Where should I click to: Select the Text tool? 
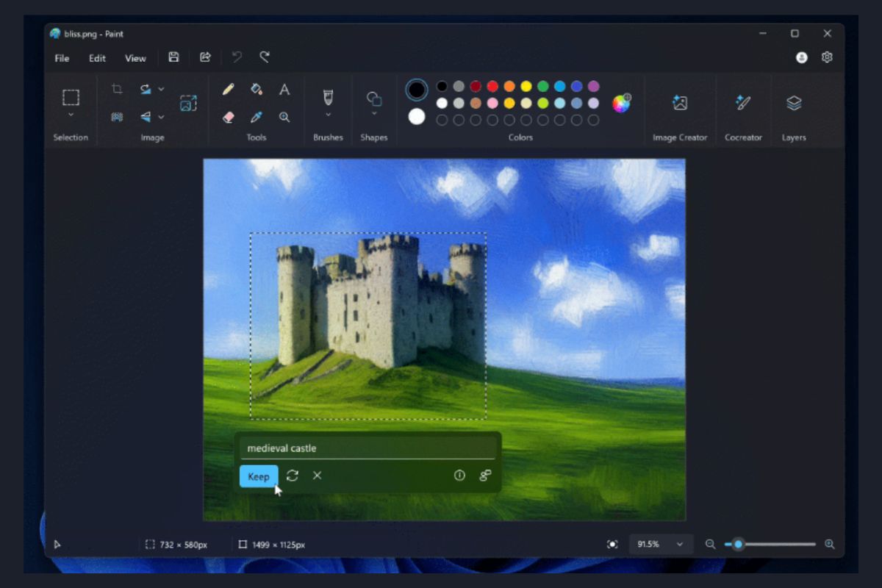click(x=284, y=89)
